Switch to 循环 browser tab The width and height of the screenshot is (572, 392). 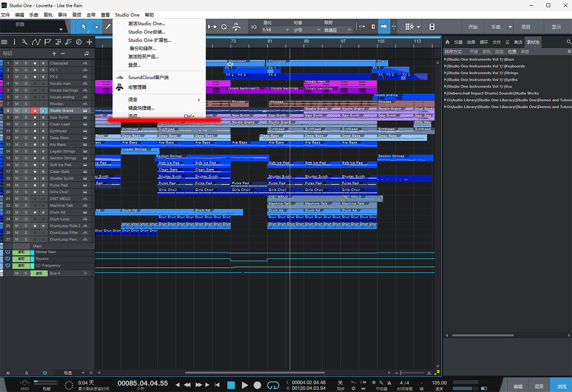484,42
